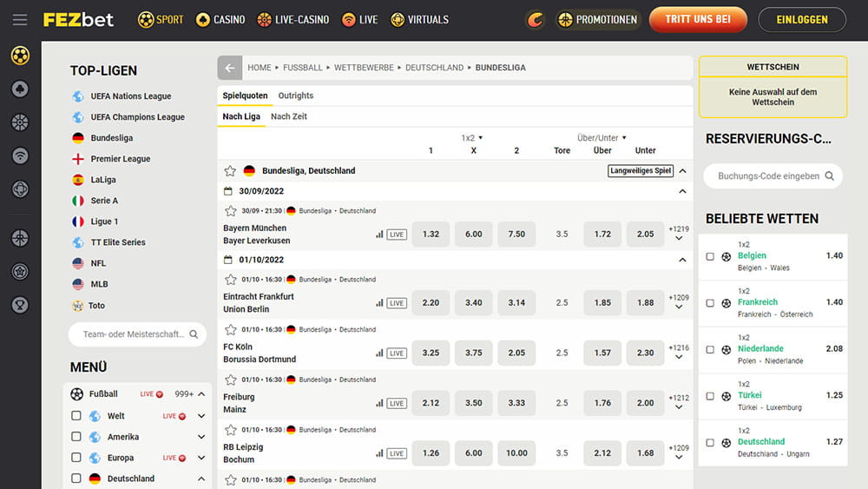Tick the Europa checkbox
Screen dimensions: 868x489
pyautogui.click(x=76, y=458)
